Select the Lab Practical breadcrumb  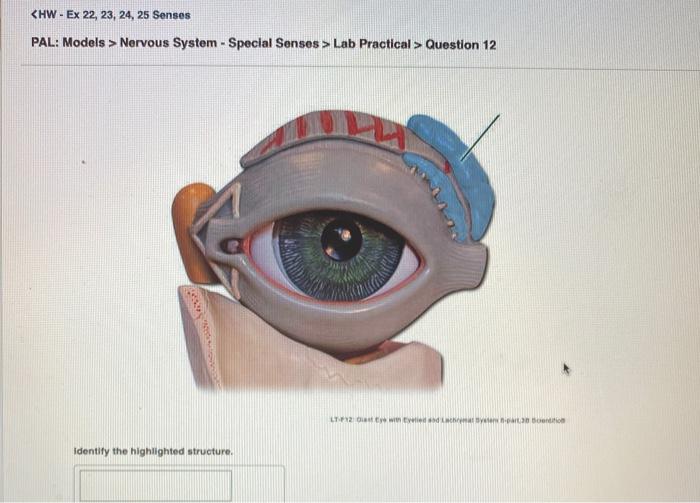[372, 44]
